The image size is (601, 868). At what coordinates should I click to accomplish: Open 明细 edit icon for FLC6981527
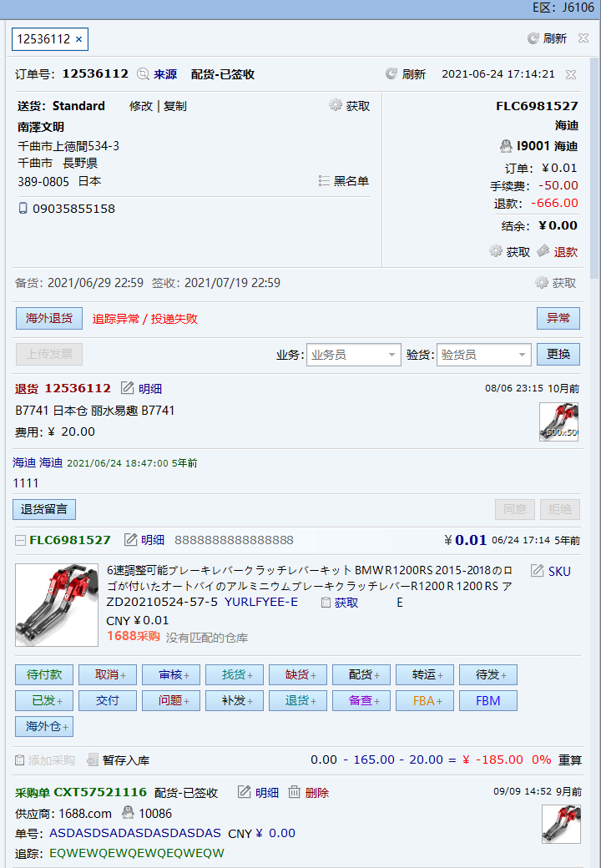point(130,540)
